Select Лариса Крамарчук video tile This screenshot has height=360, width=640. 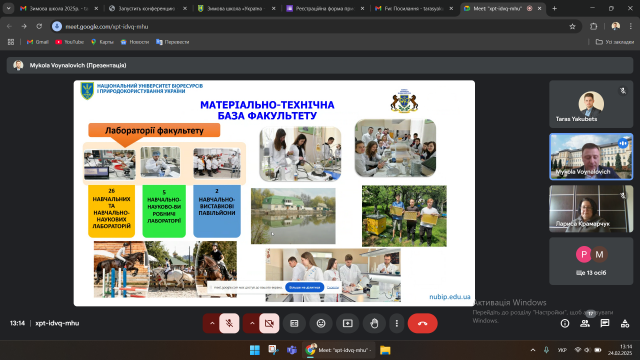[591, 209]
